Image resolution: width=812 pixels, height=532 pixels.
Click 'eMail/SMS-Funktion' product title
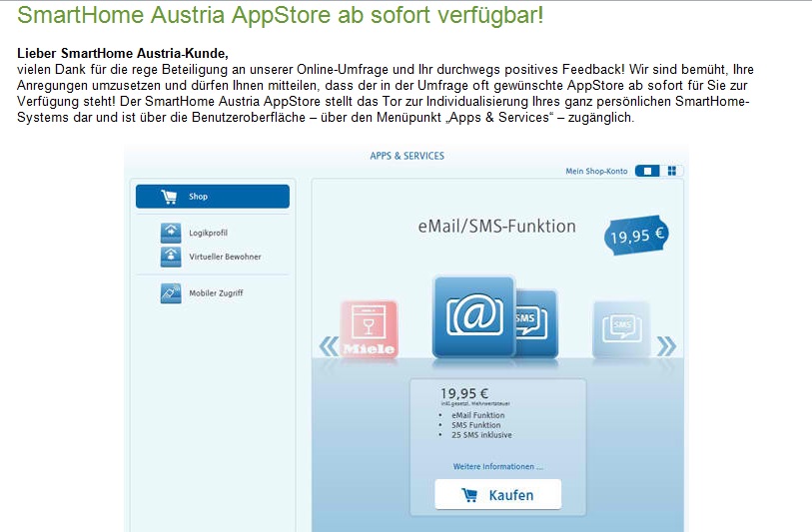497,227
